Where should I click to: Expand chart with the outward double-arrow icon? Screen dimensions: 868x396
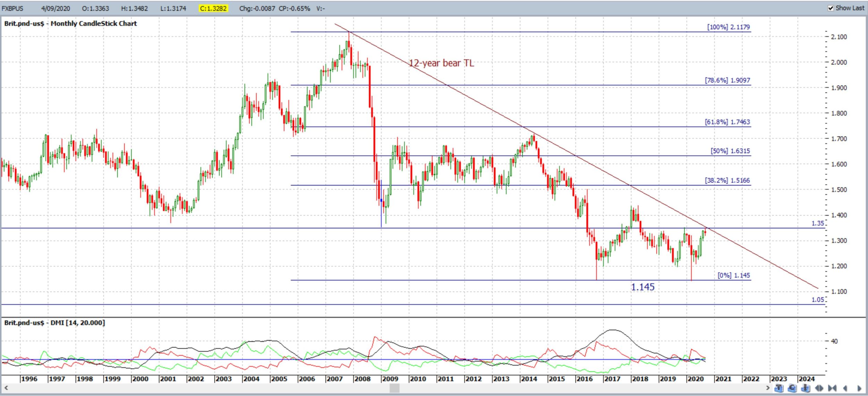pos(819,388)
